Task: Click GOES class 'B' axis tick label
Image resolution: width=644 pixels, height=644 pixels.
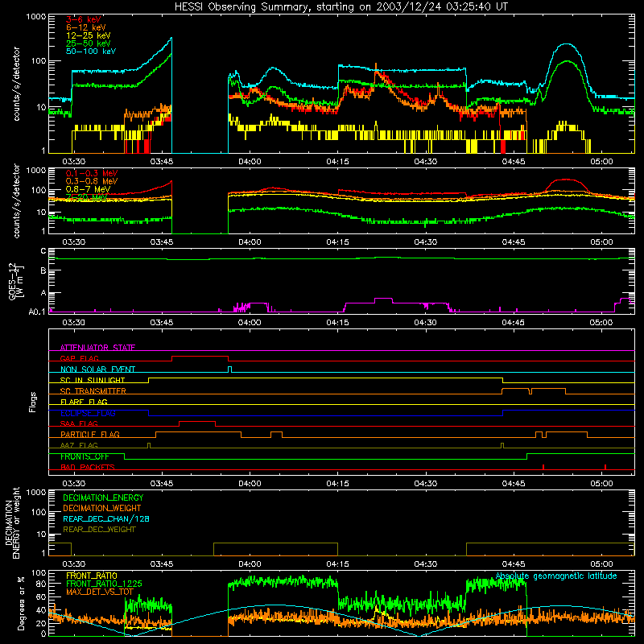Action: 43,270
